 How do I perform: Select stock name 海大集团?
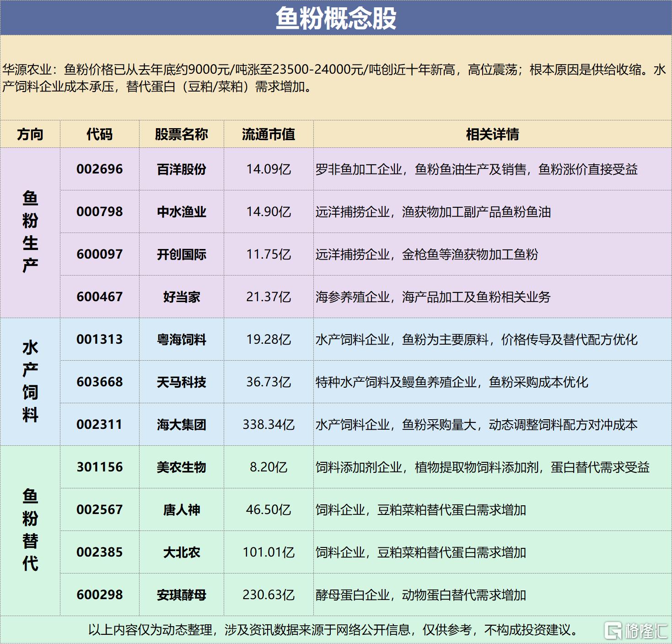[x=182, y=425]
